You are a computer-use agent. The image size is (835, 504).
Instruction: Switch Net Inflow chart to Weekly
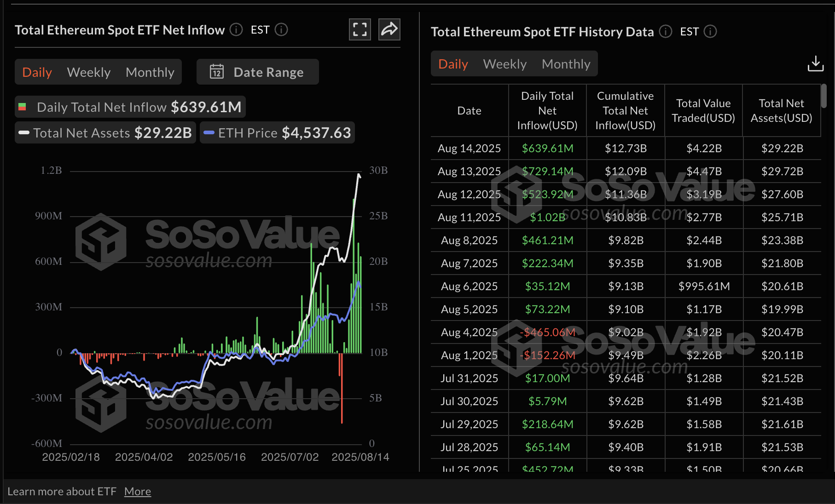(89, 72)
